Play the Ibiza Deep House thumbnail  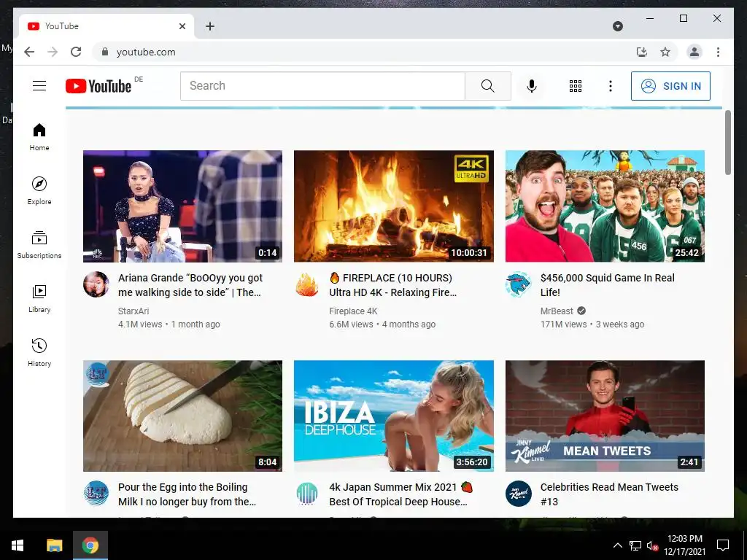pos(393,416)
